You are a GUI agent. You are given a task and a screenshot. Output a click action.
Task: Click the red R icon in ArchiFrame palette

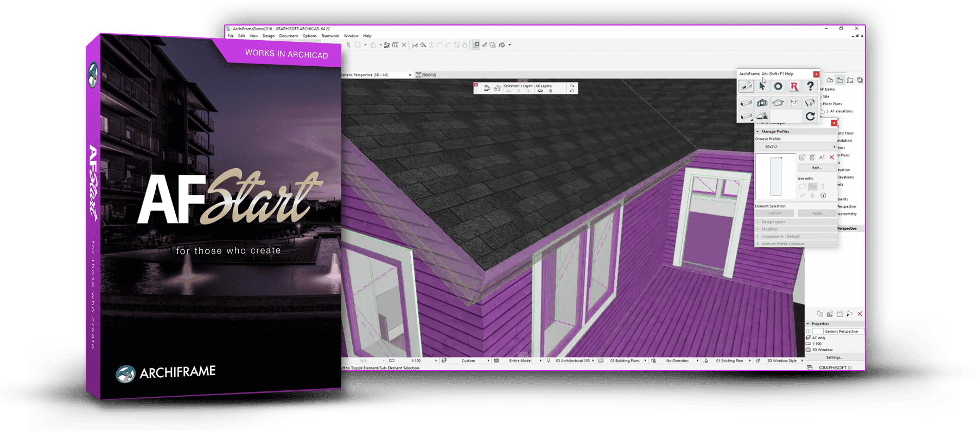click(x=794, y=86)
